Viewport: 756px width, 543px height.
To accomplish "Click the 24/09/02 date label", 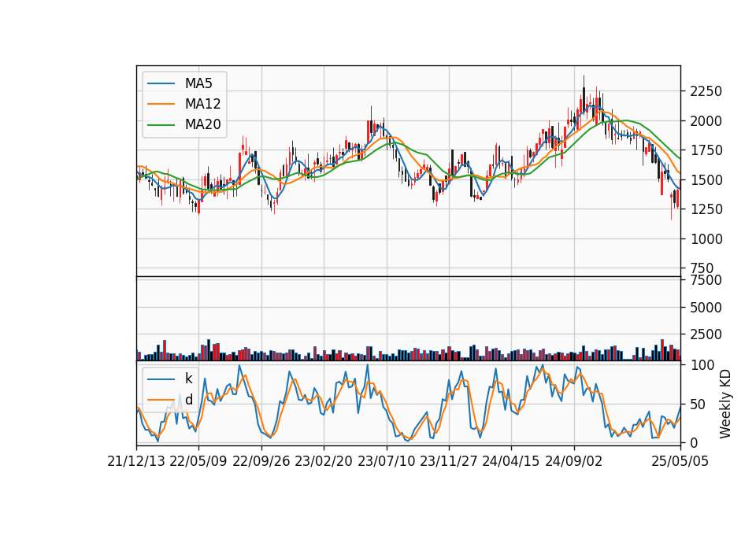I will [x=574, y=462].
